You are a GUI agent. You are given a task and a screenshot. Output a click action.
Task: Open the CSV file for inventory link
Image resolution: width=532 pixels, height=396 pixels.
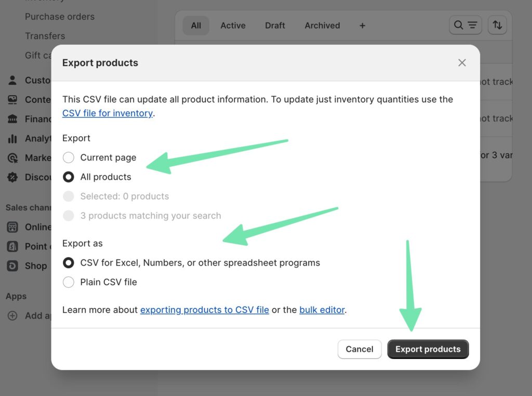pyautogui.click(x=108, y=113)
